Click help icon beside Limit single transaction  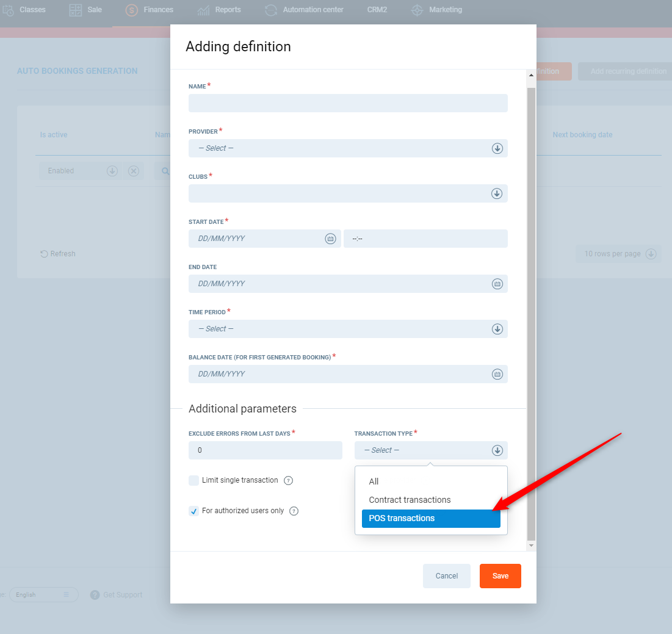(x=289, y=481)
